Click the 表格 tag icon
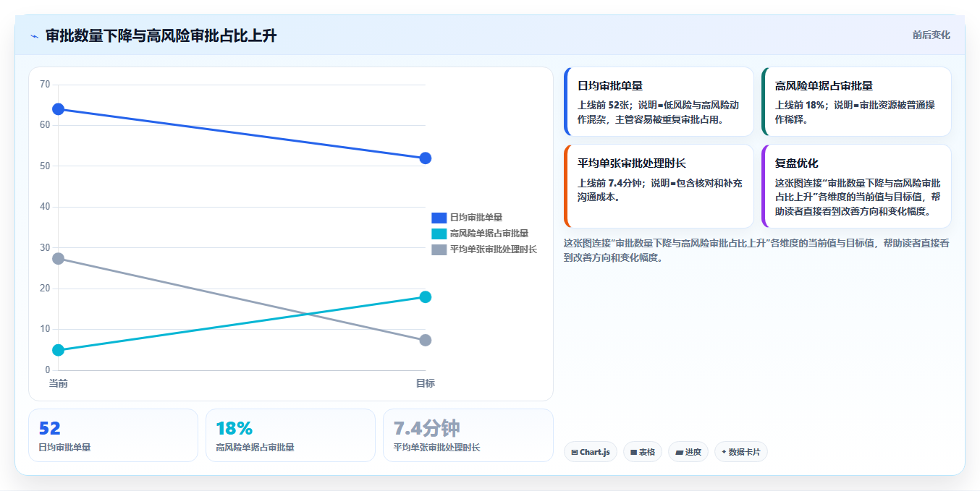Image resolution: width=980 pixels, height=491 pixels. (634, 452)
